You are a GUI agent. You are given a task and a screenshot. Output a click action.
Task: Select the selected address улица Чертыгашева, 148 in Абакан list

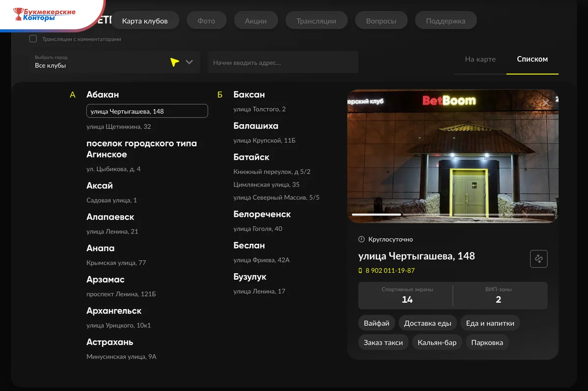pos(147,111)
